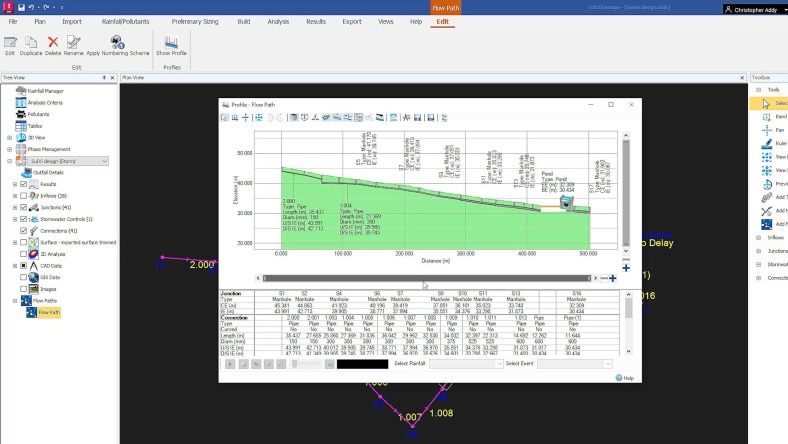Toggle Surface - imported surface trimmed checkbox
The image size is (788, 444).
[x=23, y=242]
